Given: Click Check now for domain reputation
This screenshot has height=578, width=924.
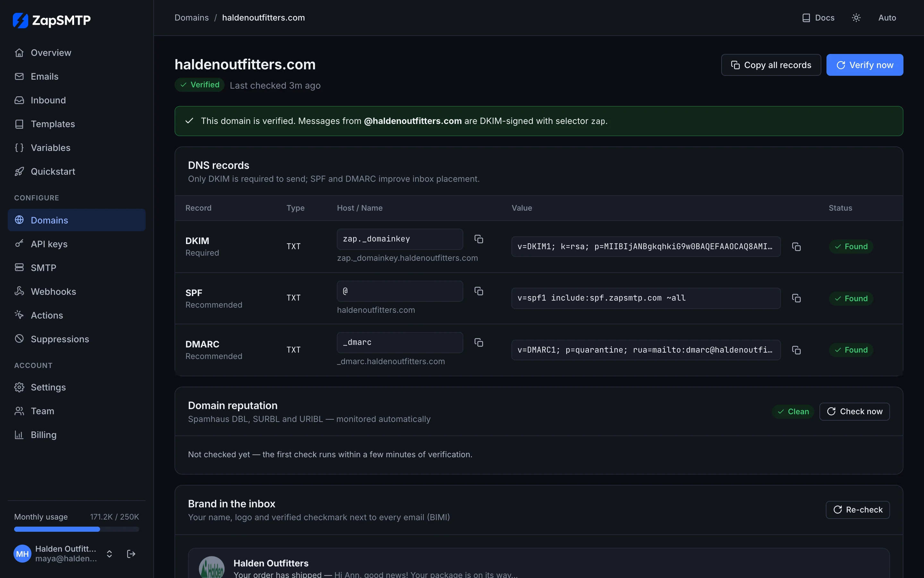Looking at the screenshot, I should click(854, 411).
